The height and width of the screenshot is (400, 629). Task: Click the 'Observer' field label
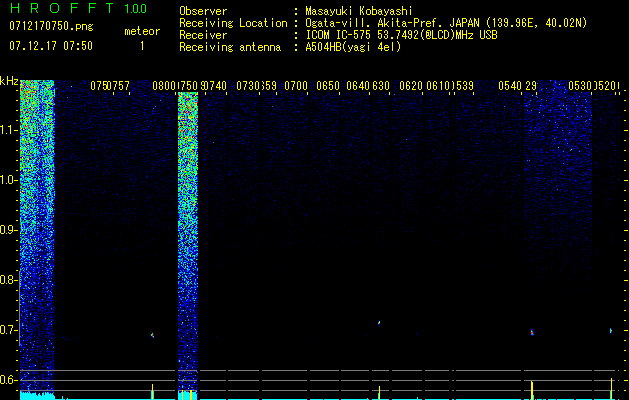coord(203,11)
